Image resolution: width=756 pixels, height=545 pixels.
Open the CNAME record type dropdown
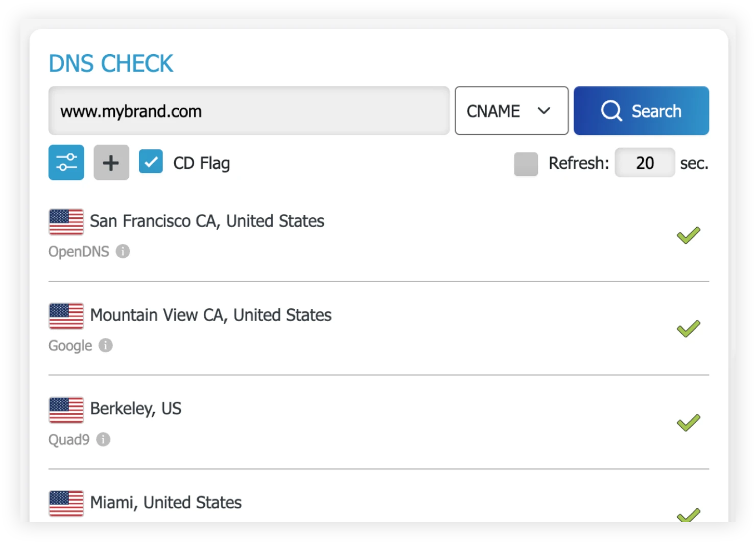coord(511,110)
